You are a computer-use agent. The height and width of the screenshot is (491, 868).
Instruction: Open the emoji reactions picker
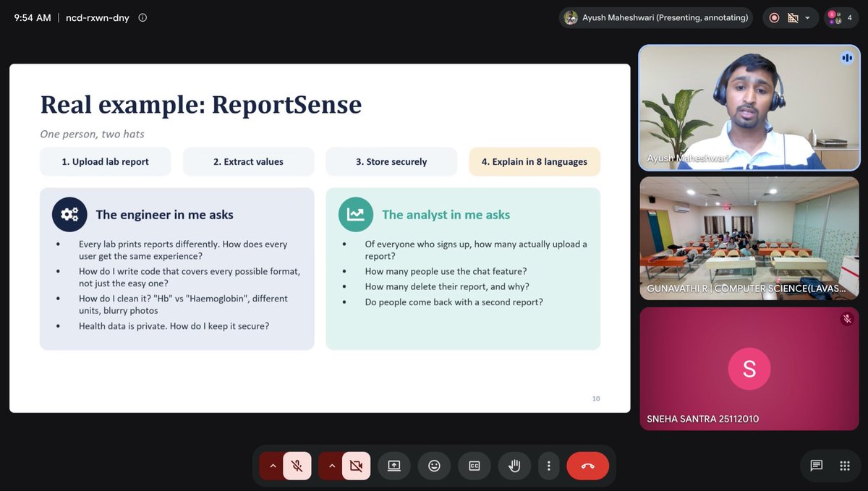point(434,466)
